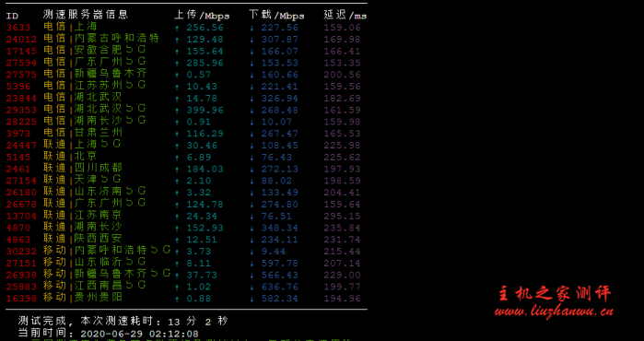Click the "测试完成, 本次测速耗时: 13 分 2 秒" line
Screen dimensions: 644x341
(x=123, y=322)
